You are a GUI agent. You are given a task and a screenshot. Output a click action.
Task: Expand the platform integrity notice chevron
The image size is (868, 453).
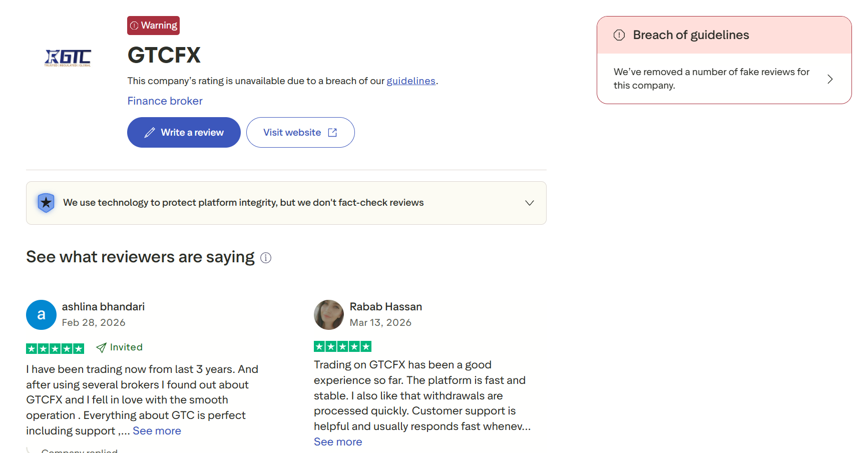[530, 203]
